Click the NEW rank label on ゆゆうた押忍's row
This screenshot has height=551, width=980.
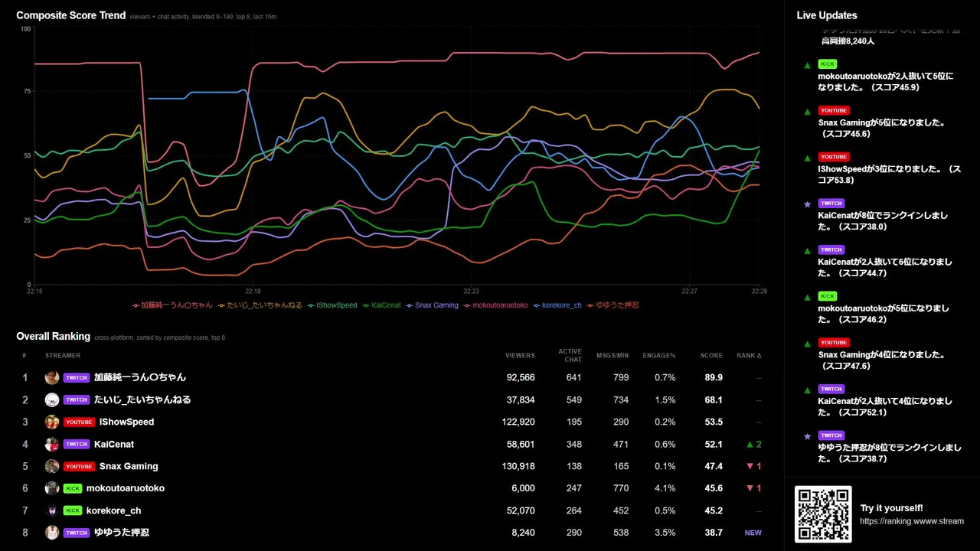pyautogui.click(x=753, y=533)
